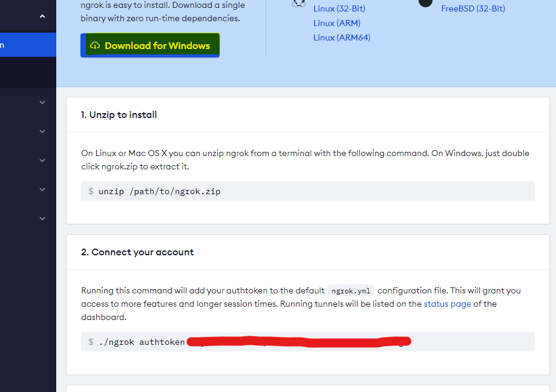The height and width of the screenshot is (392, 556).
Task: Expand the last collapsed sidebar section chevron
Action: pyautogui.click(x=42, y=218)
